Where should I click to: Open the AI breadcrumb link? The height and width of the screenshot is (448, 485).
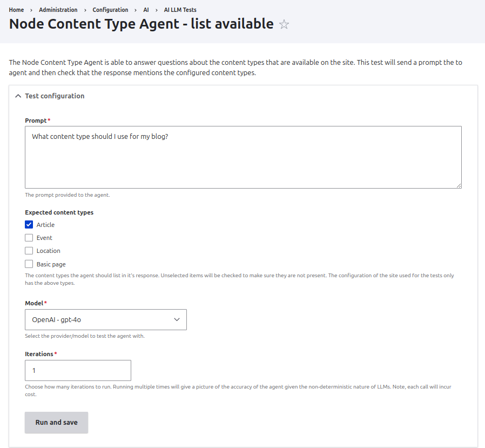(x=146, y=10)
